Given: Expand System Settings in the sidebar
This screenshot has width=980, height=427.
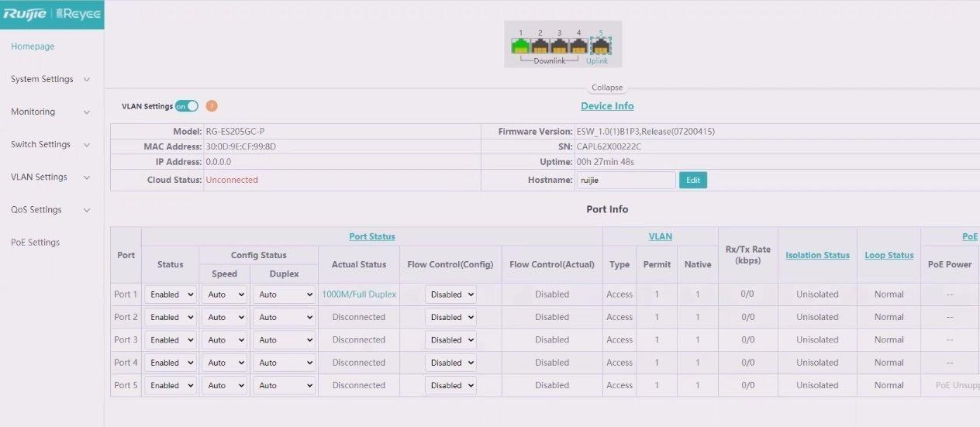Looking at the screenshot, I should coord(50,79).
